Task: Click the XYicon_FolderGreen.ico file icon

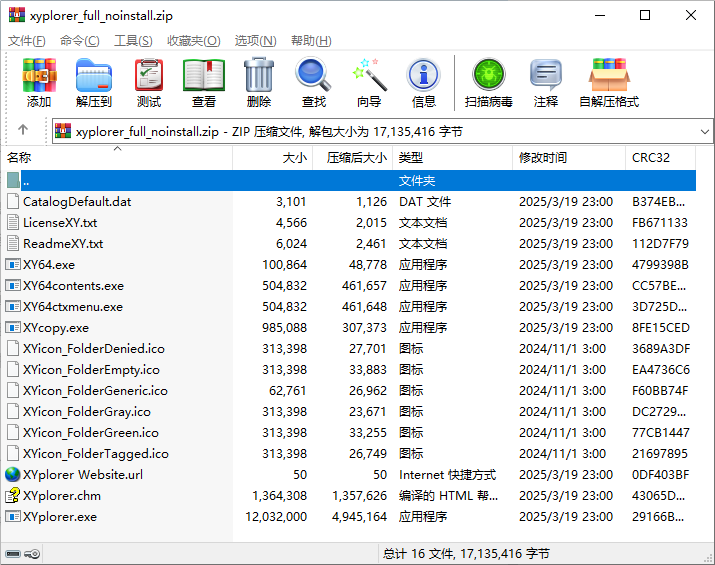Action: tap(13, 432)
